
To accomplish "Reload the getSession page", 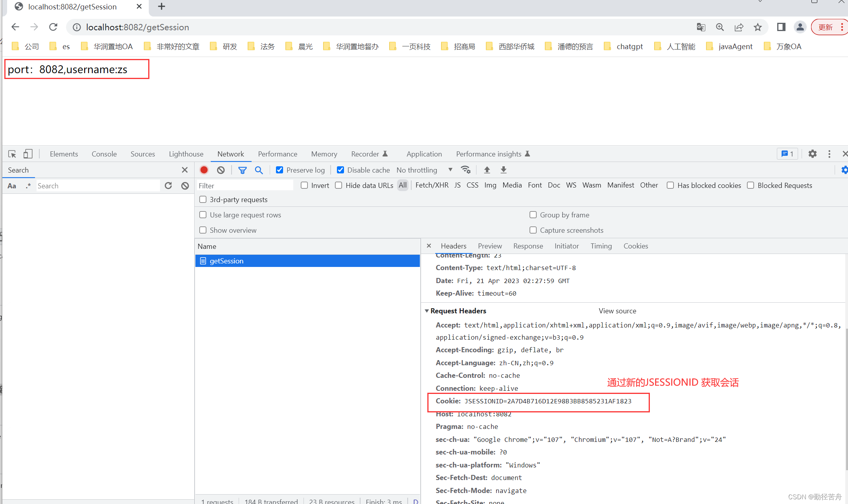I will point(53,27).
